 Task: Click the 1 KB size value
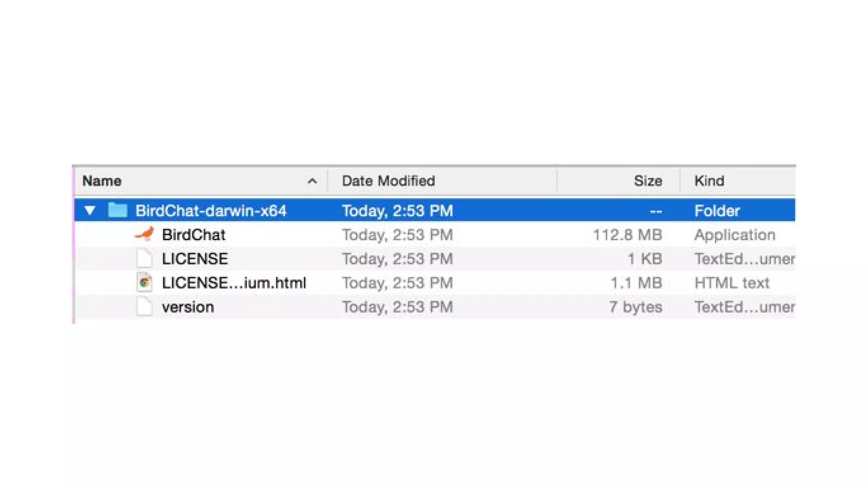[x=645, y=259]
